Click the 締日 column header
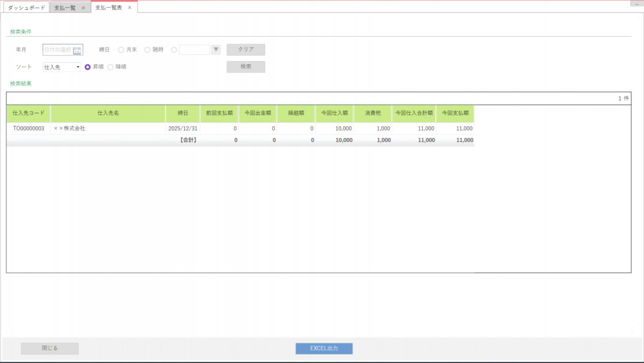644x363 pixels. [183, 113]
